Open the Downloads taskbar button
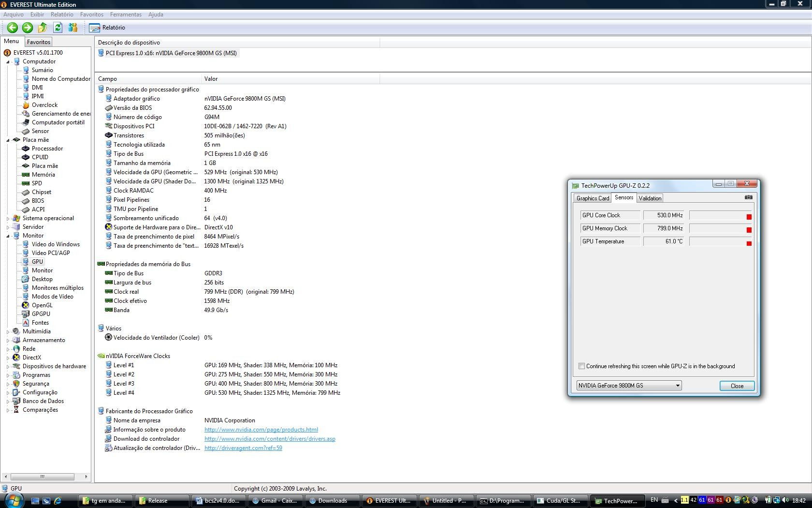 332,501
